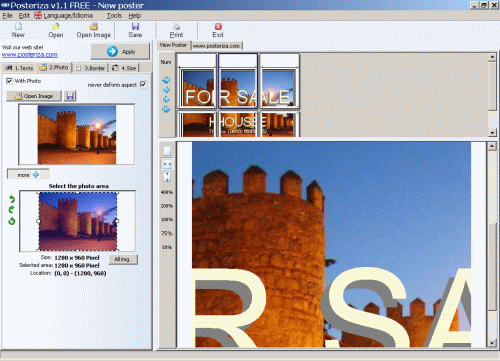Click the double right arrow last-page icon
This screenshot has width=500, height=361.
click(x=166, y=109)
